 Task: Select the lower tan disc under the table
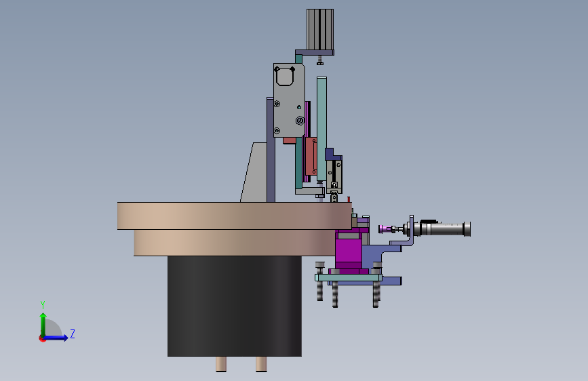(235, 243)
